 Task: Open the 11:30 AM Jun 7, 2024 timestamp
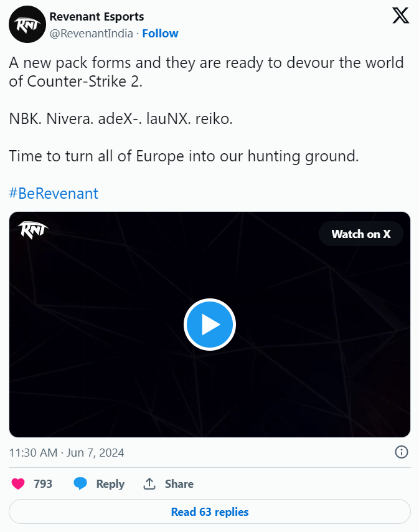point(67,453)
